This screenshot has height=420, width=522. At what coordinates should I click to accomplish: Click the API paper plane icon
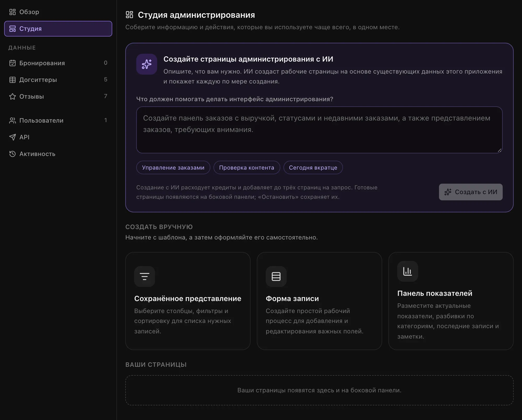click(x=13, y=137)
